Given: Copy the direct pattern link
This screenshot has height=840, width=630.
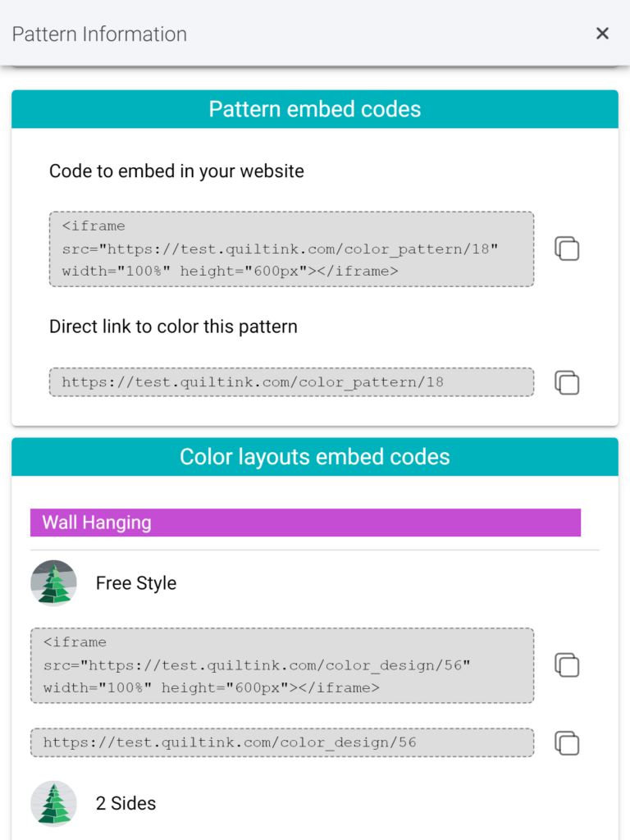Looking at the screenshot, I should coord(567,382).
